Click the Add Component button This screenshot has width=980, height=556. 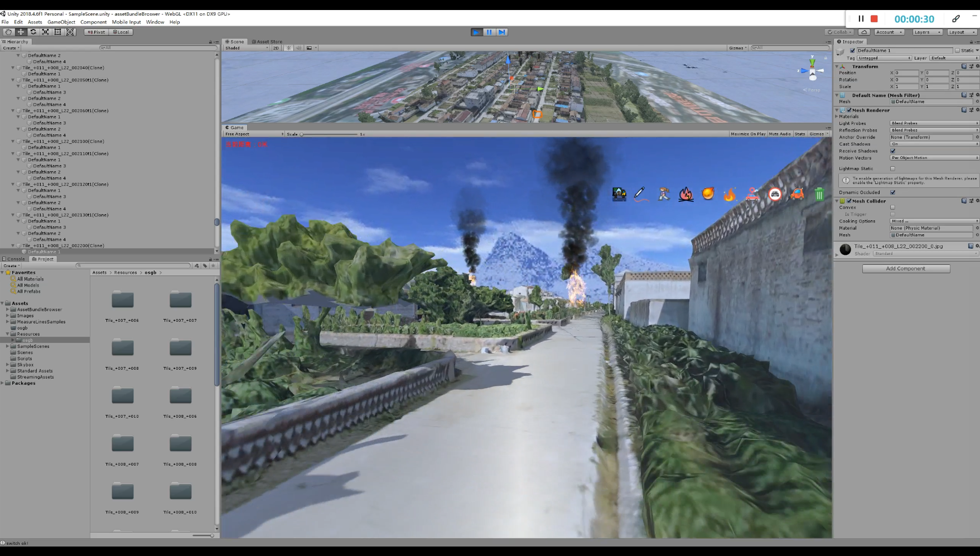click(x=906, y=269)
